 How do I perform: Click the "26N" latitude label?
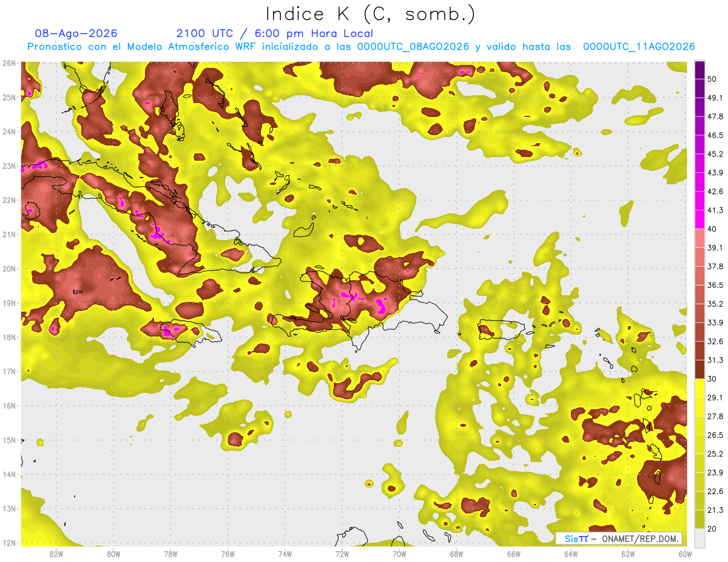coord(8,62)
